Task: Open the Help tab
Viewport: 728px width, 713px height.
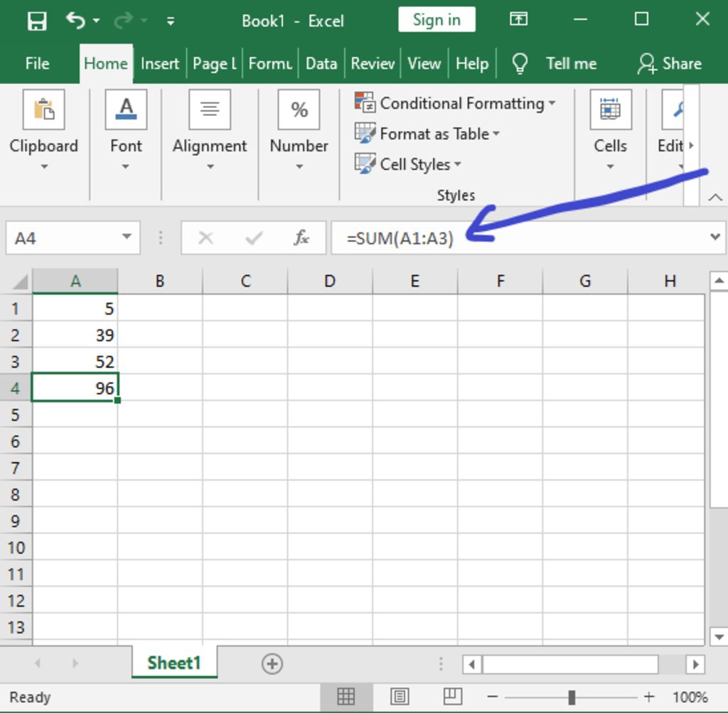Action: click(472, 63)
